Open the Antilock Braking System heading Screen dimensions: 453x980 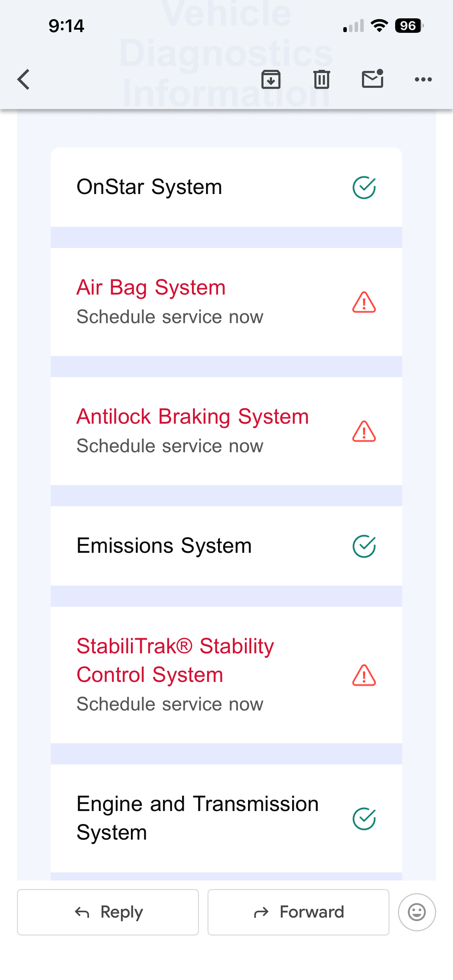[193, 416]
